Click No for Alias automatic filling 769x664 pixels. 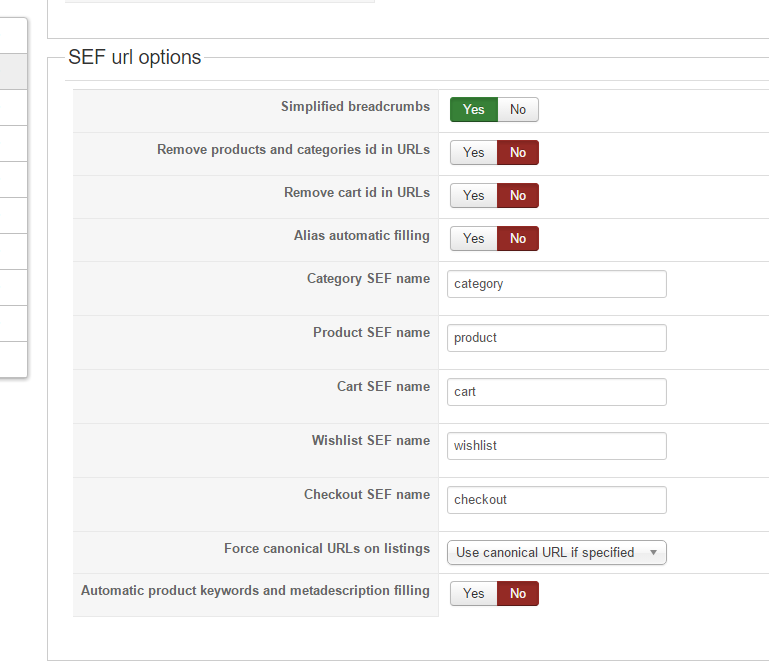tap(518, 238)
